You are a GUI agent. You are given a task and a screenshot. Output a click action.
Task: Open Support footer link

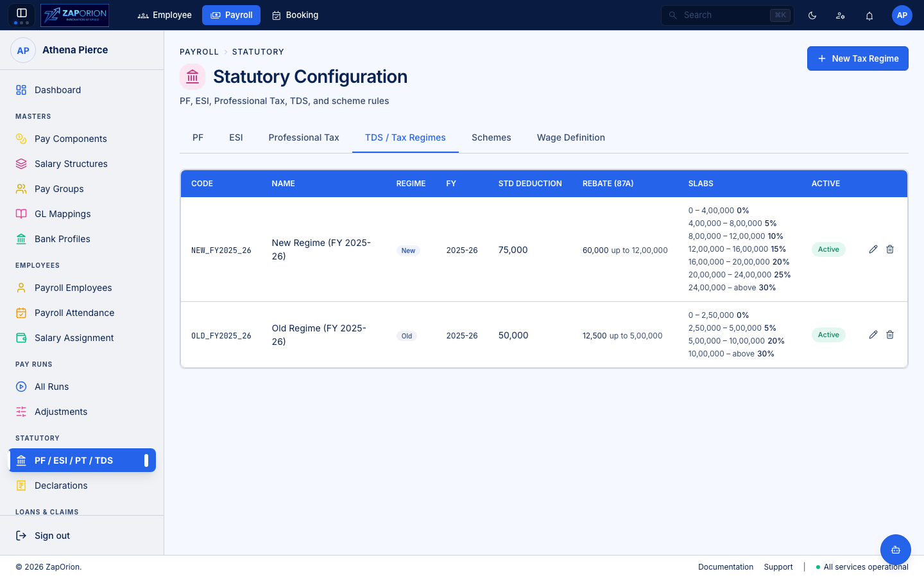click(778, 567)
